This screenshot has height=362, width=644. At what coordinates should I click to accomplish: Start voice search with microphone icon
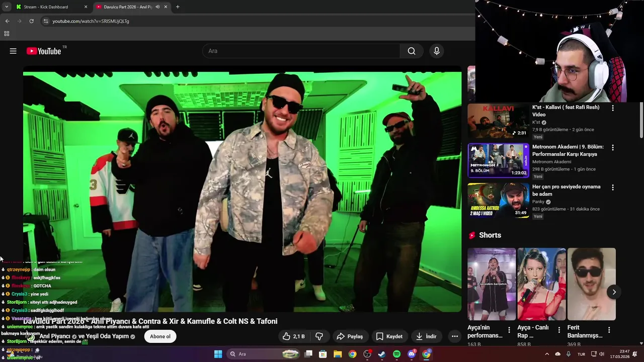pyautogui.click(x=437, y=51)
